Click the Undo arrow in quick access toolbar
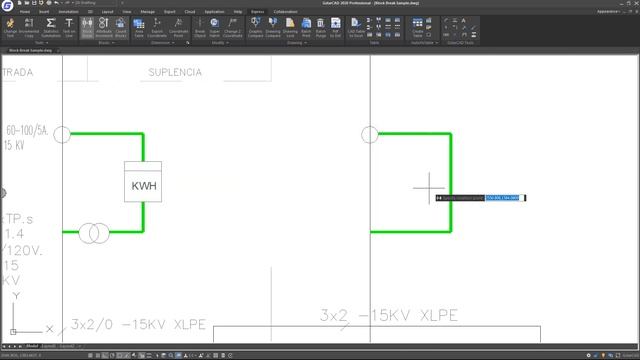 (x=56, y=3)
